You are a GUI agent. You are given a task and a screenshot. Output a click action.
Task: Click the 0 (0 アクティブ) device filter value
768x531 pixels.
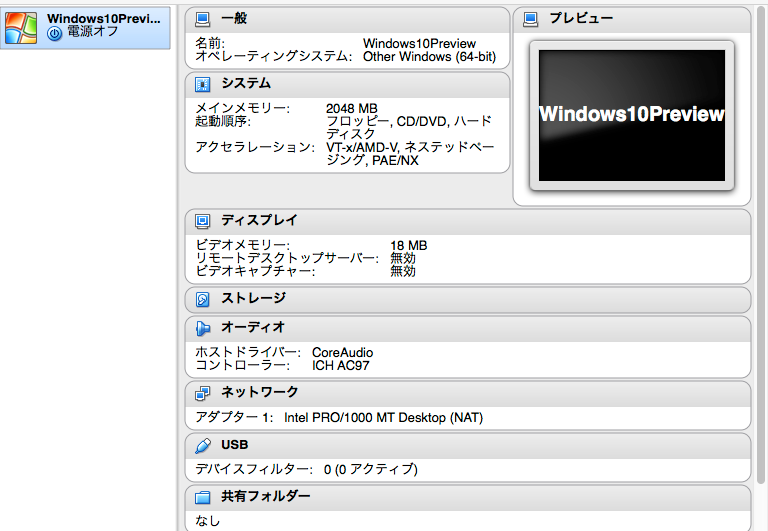pyautogui.click(x=371, y=469)
